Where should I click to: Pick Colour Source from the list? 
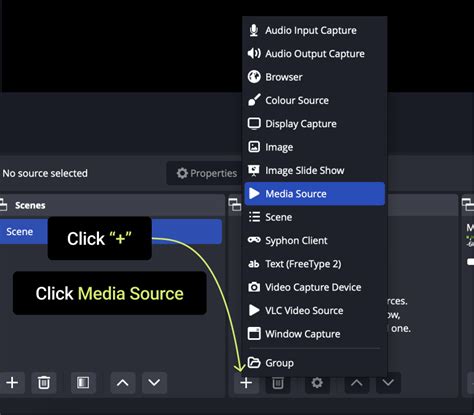coord(315,100)
